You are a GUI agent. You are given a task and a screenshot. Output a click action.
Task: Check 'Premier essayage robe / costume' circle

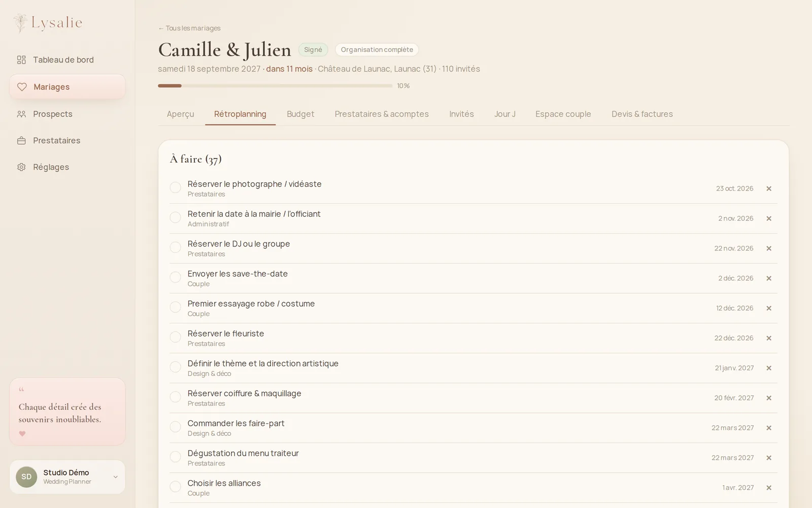tap(175, 307)
